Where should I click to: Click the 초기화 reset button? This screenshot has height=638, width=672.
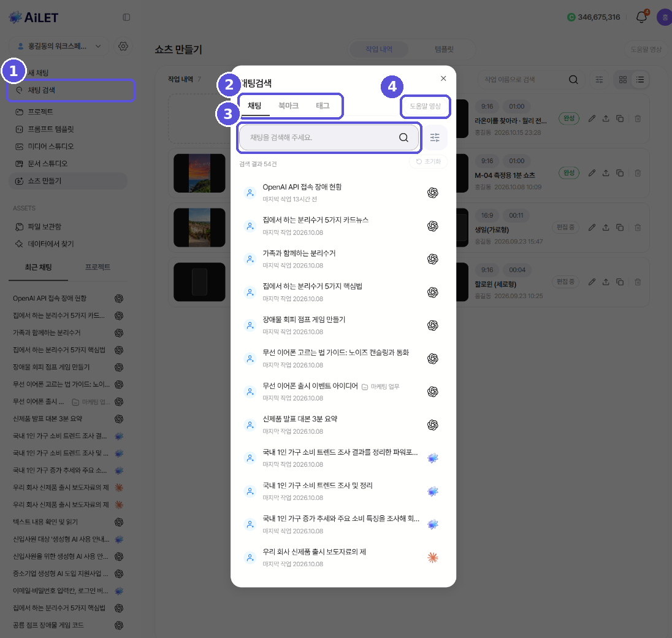click(x=428, y=161)
